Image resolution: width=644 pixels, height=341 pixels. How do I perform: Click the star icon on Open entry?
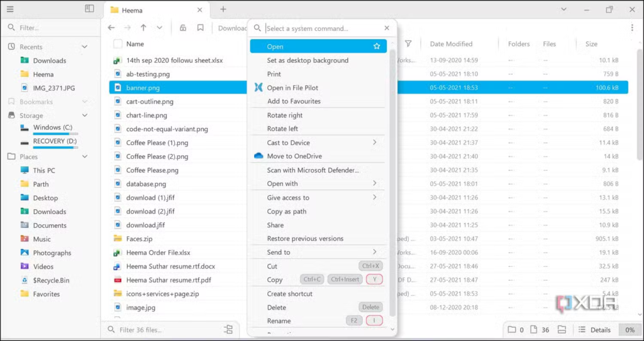(377, 46)
